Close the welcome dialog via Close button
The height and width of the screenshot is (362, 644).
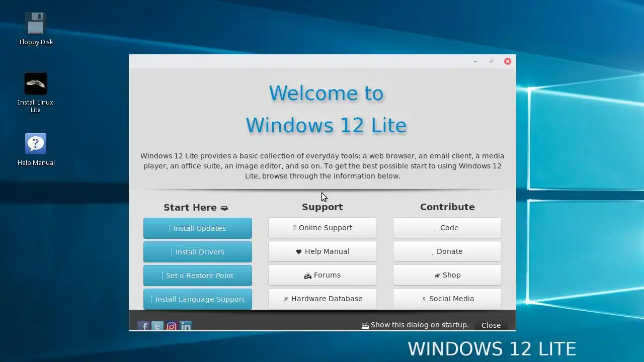pyautogui.click(x=491, y=325)
